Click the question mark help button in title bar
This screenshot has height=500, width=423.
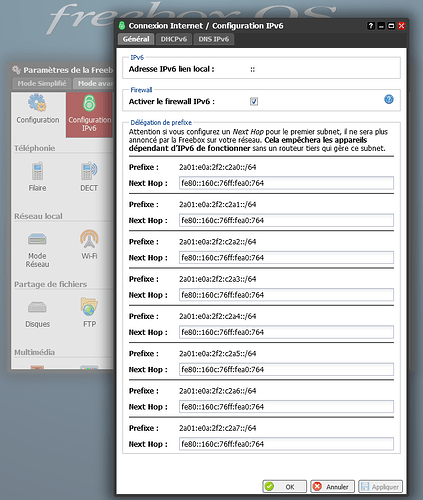click(x=371, y=26)
